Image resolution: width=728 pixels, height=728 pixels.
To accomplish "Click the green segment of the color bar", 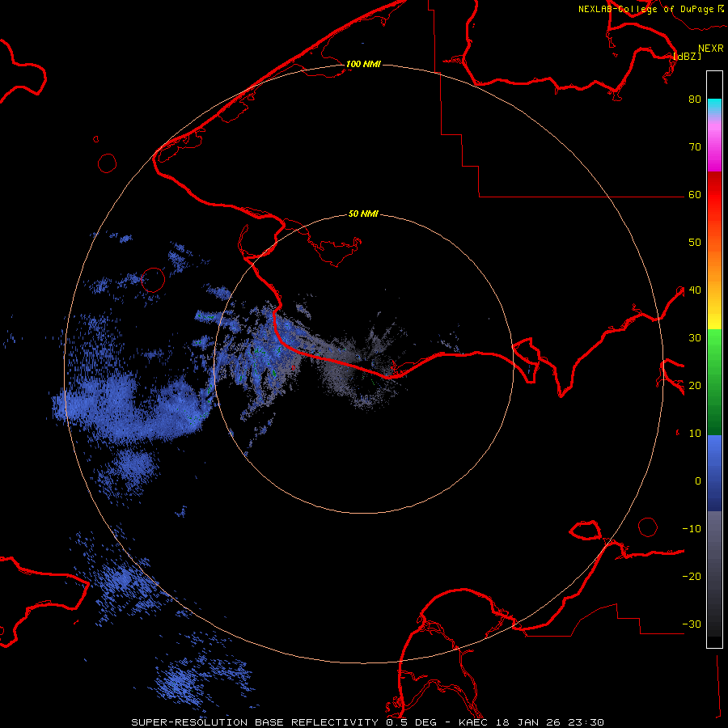I will click(x=714, y=382).
